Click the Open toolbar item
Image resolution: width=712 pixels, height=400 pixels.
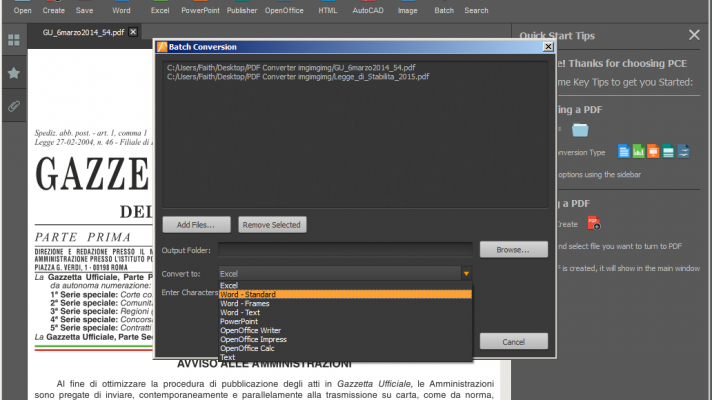[22, 8]
